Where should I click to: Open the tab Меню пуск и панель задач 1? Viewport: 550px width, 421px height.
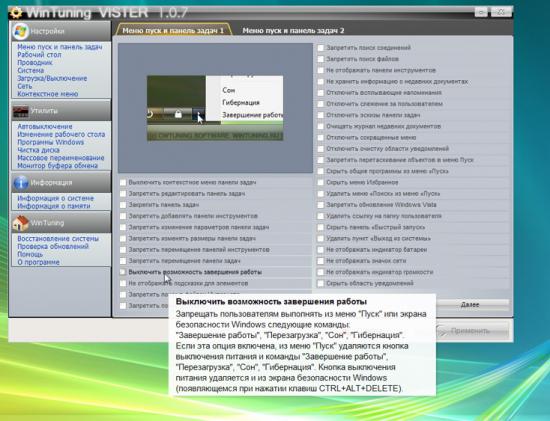pyautogui.click(x=173, y=30)
